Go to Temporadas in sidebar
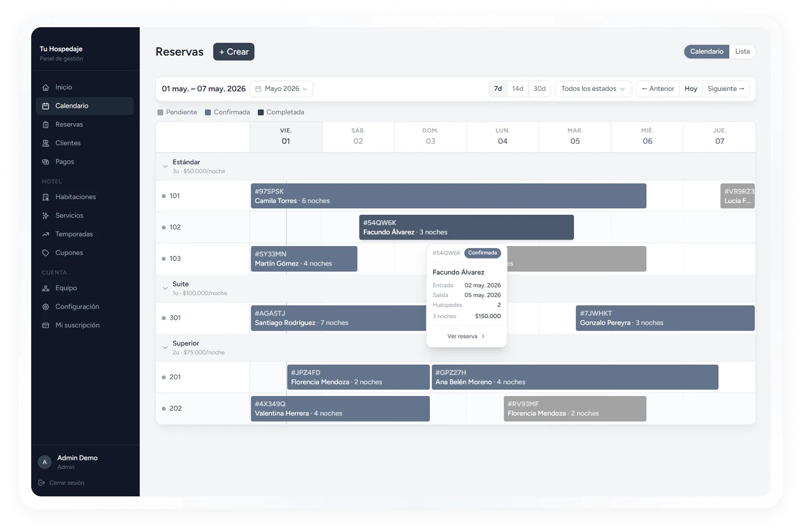 (x=74, y=234)
